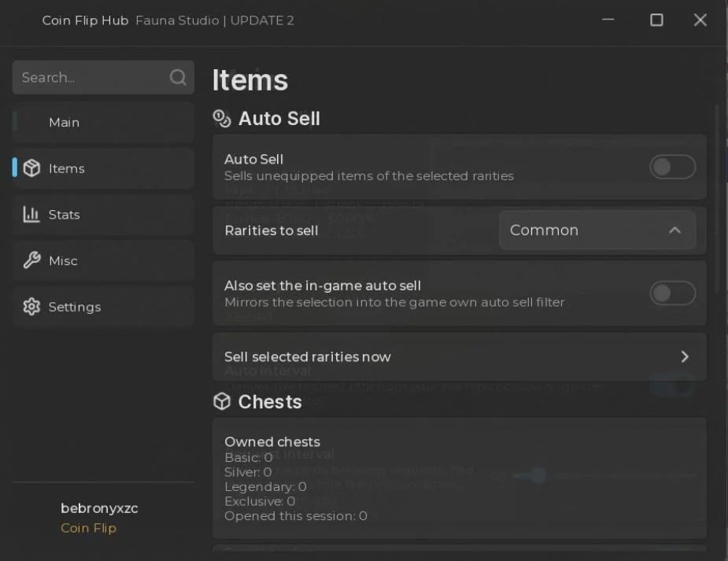The image size is (728, 561).
Task: Click the Basic: 0 chest count
Action: pyautogui.click(x=249, y=457)
